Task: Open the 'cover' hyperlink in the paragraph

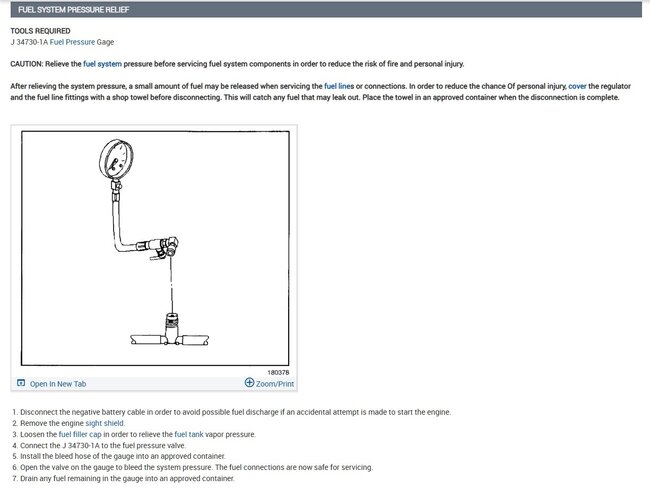Action: coord(577,86)
